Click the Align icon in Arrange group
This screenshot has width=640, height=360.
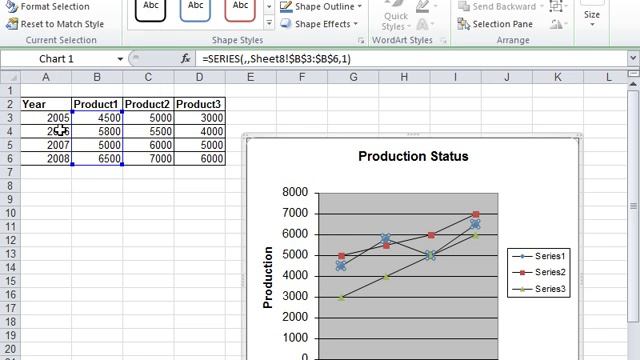[557, 7]
